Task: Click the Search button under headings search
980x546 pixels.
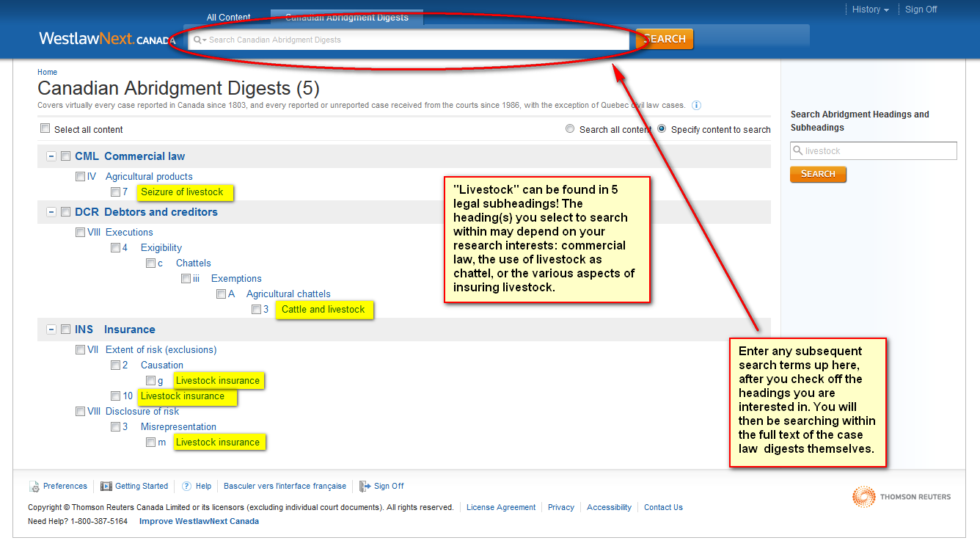Action: coord(818,174)
